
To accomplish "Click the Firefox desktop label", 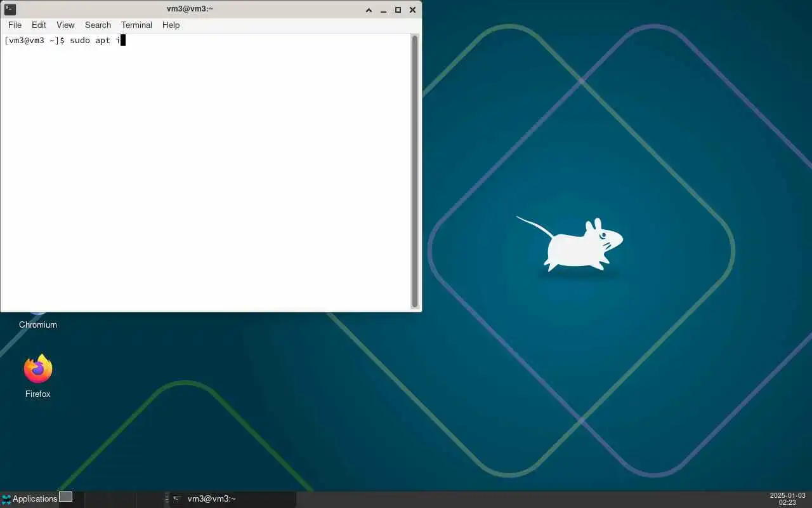I will point(38,394).
